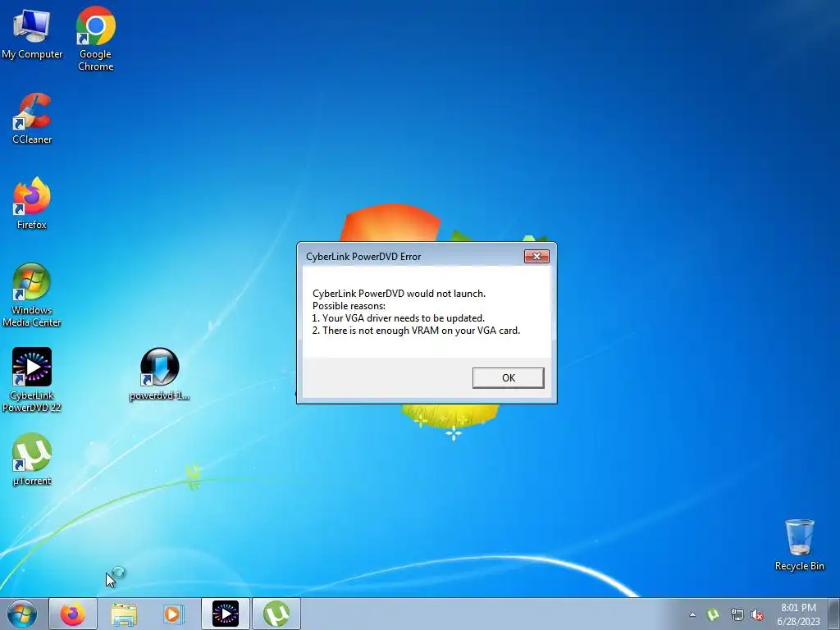This screenshot has width=840, height=630.
Task: Select the CCleaner desktop shortcut
Action: 32,119
